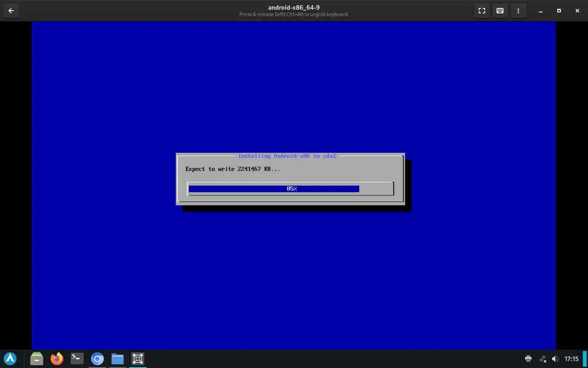Screen dimensions: 588x368
Task: Minimize the android-x86_64-9 window
Action: coord(541,11)
